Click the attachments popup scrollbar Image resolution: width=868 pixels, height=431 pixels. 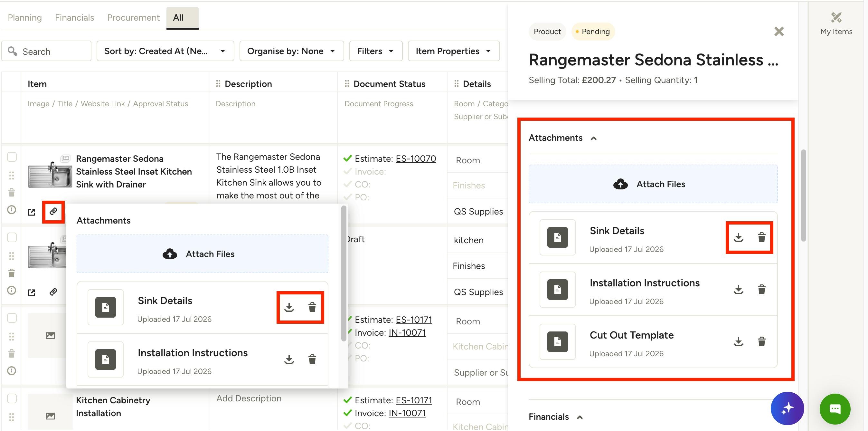coord(344,273)
